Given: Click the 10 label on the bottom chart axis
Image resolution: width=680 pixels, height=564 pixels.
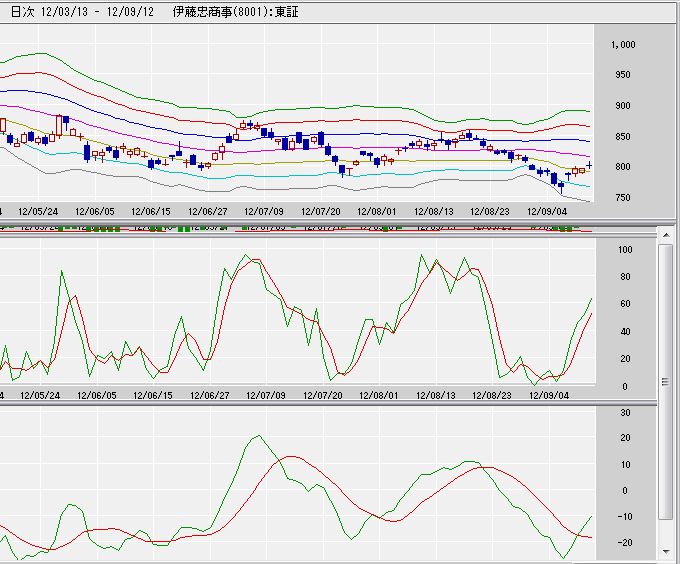Looking at the screenshot, I should pyautogui.click(x=625, y=465).
